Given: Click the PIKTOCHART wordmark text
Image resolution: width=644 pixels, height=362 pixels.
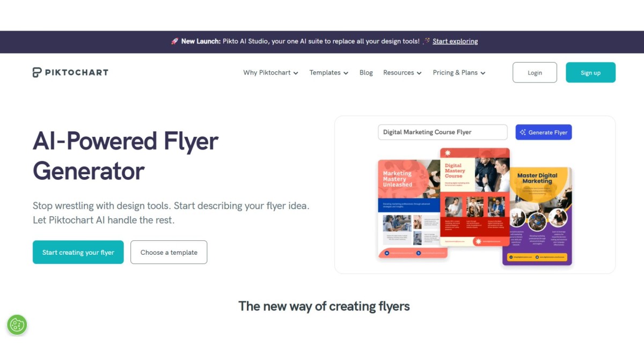Looking at the screenshot, I should (x=76, y=72).
